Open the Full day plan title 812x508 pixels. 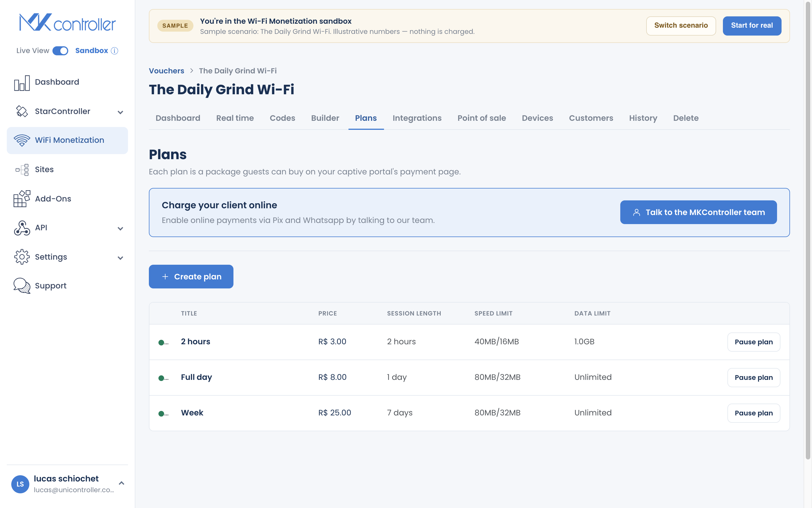pos(196,377)
